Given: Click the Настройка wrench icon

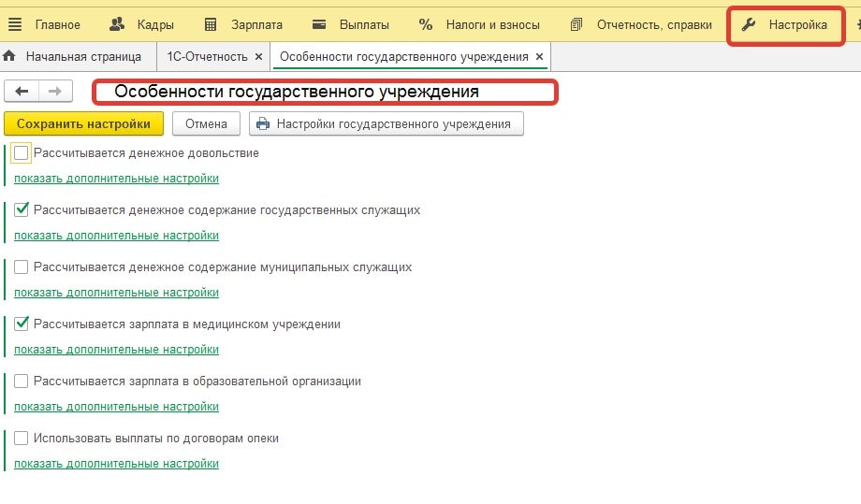Looking at the screenshot, I should coord(749,24).
